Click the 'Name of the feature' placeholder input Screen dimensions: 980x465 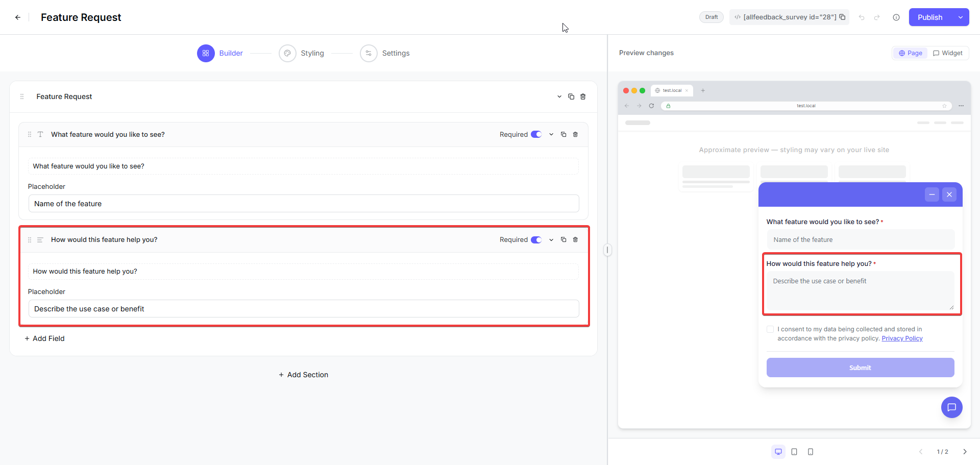[x=304, y=204]
